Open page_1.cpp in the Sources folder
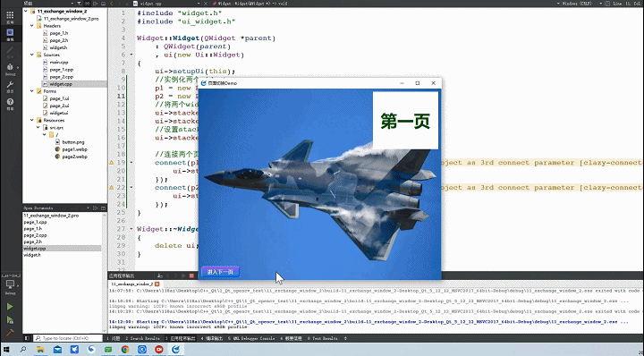 coord(61,70)
